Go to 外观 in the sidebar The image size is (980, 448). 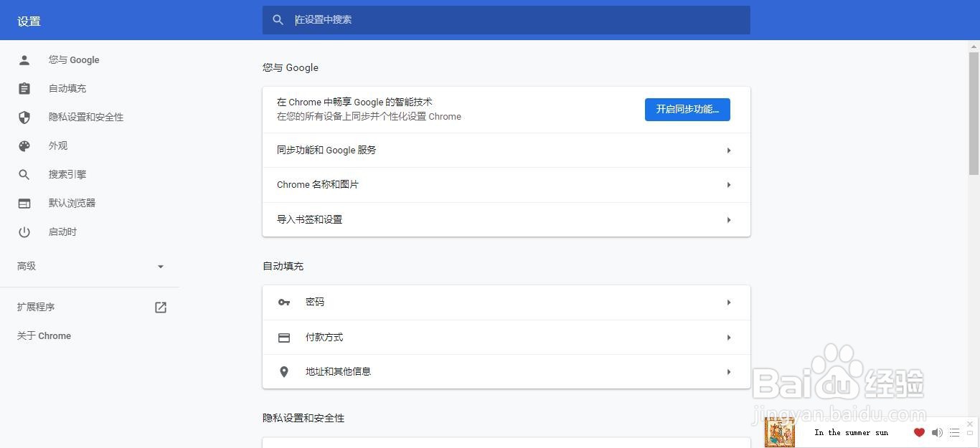58,146
